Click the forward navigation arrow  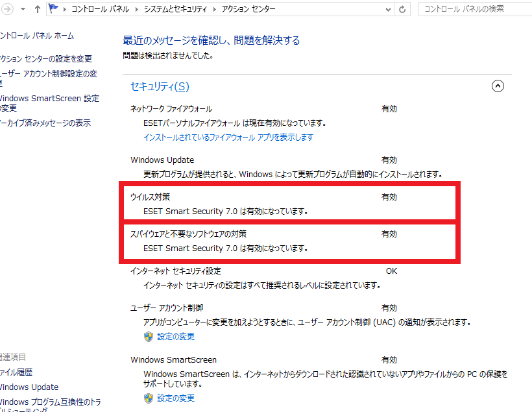click(7, 10)
